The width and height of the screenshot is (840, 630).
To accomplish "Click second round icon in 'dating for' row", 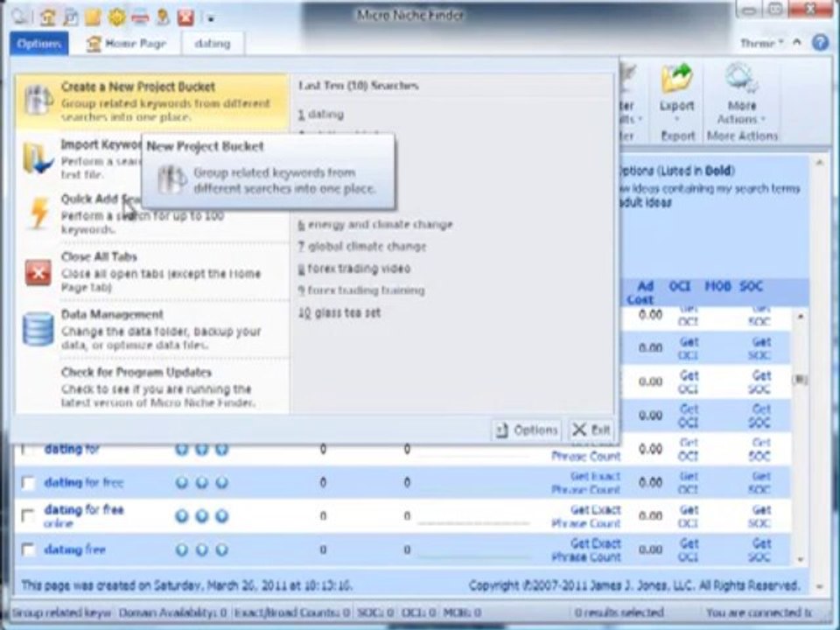I will click(x=202, y=449).
